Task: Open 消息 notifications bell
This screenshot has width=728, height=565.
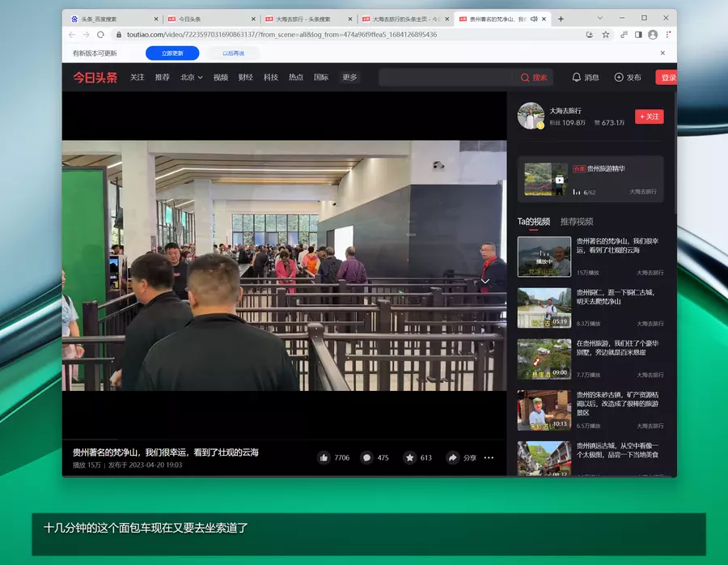Action: pyautogui.click(x=585, y=78)
